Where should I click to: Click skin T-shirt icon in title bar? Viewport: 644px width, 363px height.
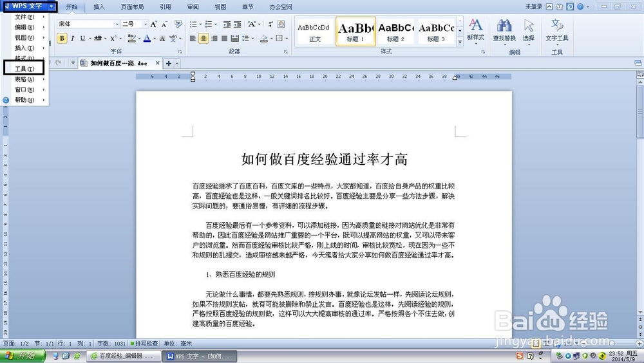click(560, 6)
